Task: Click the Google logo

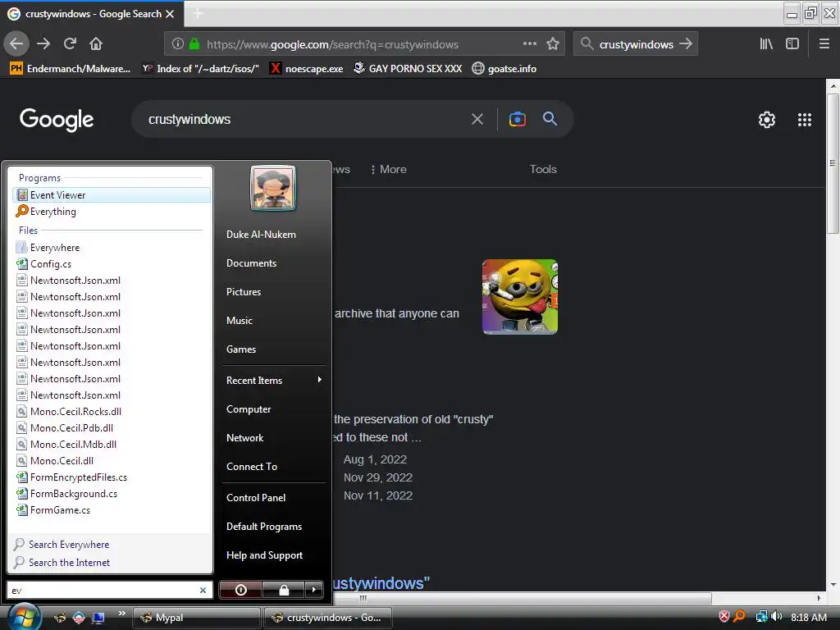Action: [57, 120]
